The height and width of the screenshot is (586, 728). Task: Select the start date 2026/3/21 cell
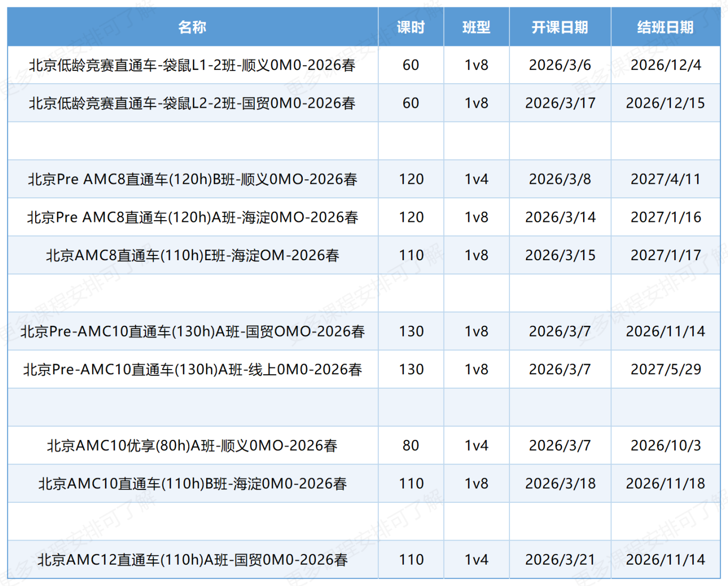pyautogui.click(x=560, y=559)
